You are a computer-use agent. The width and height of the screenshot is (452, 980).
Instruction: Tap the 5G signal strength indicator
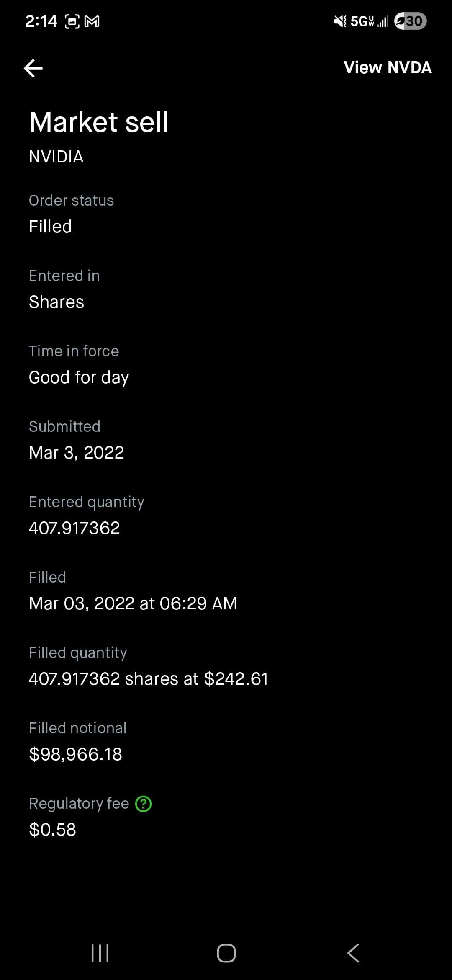(x=369, y=21)
